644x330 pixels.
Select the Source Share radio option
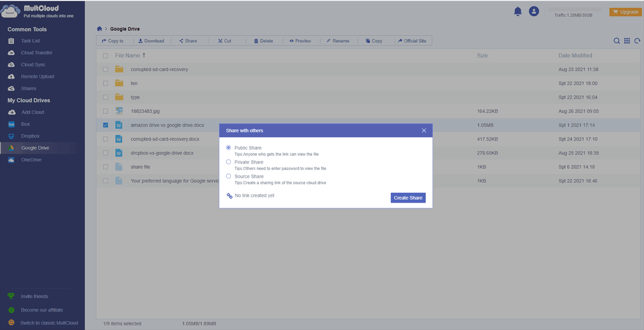click(x=228, y=176)
